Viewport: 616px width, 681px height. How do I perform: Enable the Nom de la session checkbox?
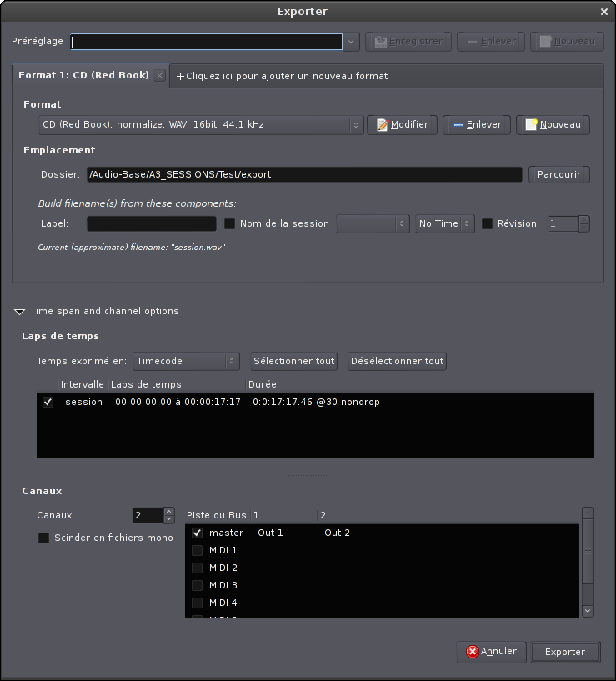tap(229, 223)
